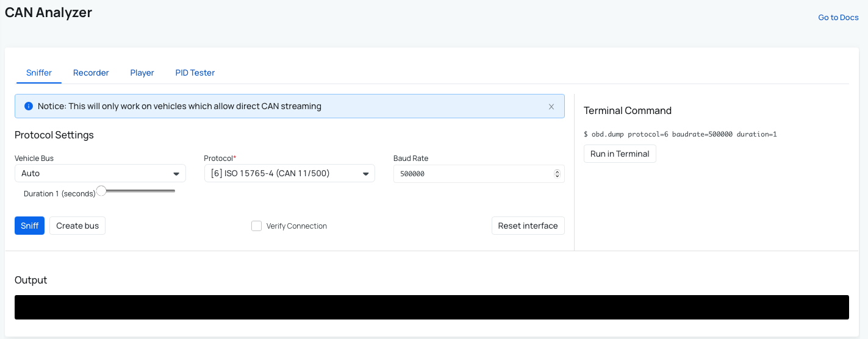Click the Duration slider handle
This screenshot has height=339, width=868.
point(102,191)
